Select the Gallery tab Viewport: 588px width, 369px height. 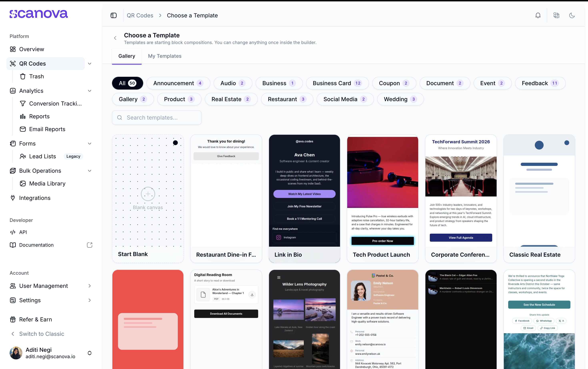[x=127, y=56]
